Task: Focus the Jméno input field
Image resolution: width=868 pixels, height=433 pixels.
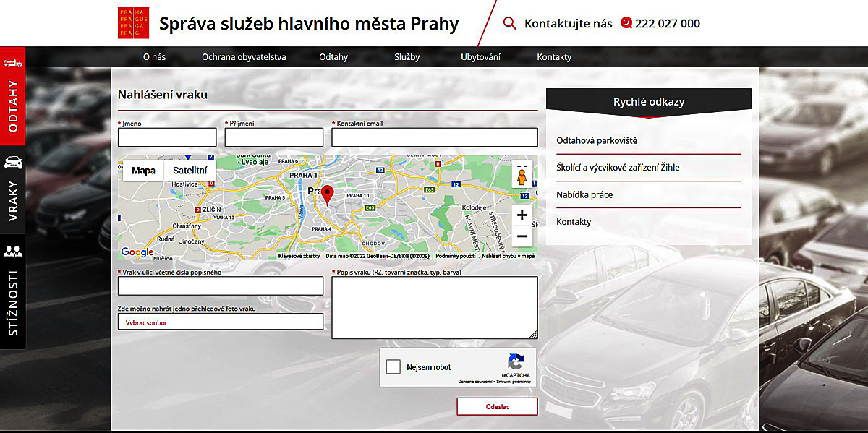Action: (167, 137)
